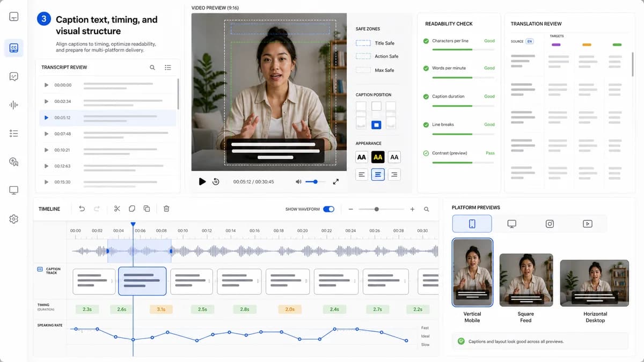The image size is (644, 362).
Task: Open the transcript list view icon
Action: click(168, 68)
